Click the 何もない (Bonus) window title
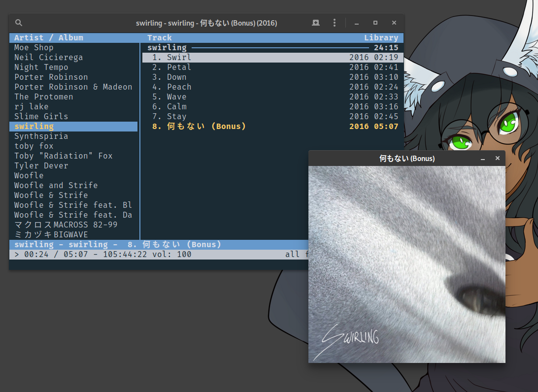This screenshot has width=538, height=392. tap(407, 159)
